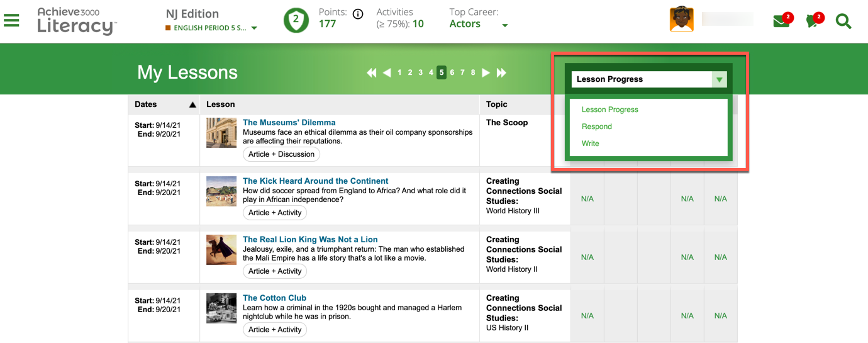Screen dimensions: 868x343
Task: Click NJ Edition heading
Action: 192,14
